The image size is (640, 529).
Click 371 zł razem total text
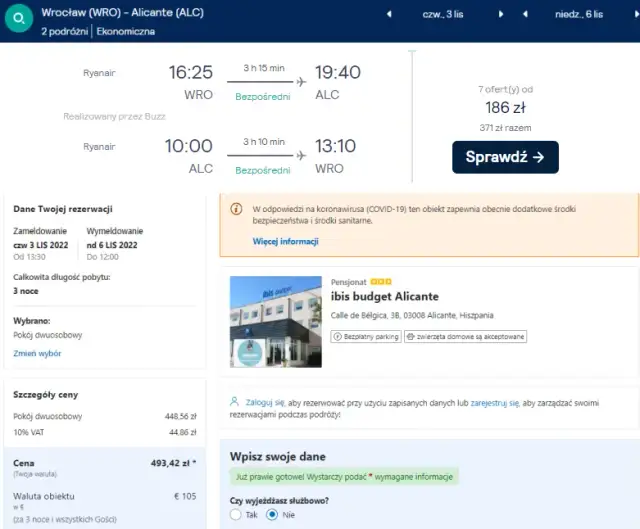pyautogui.click(x=505, y=128)
